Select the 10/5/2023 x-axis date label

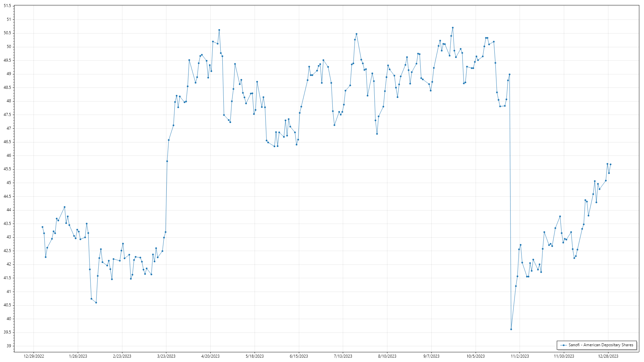coord(476,356)
